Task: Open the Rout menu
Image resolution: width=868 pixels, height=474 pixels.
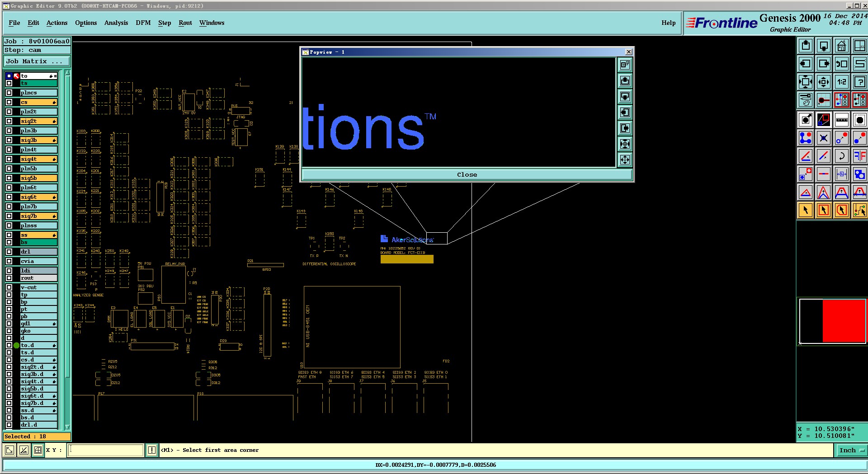Action: 185,23
